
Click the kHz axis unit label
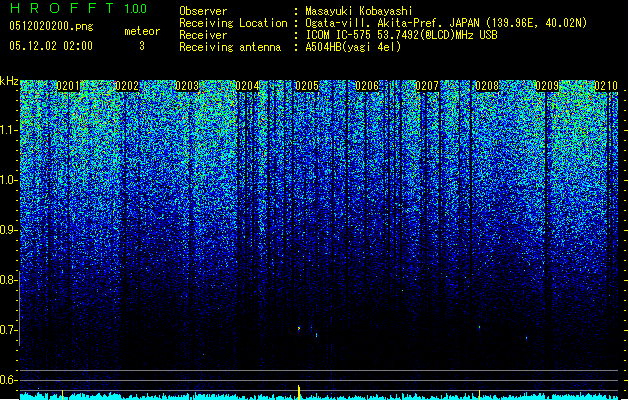(x=9, y=81)
